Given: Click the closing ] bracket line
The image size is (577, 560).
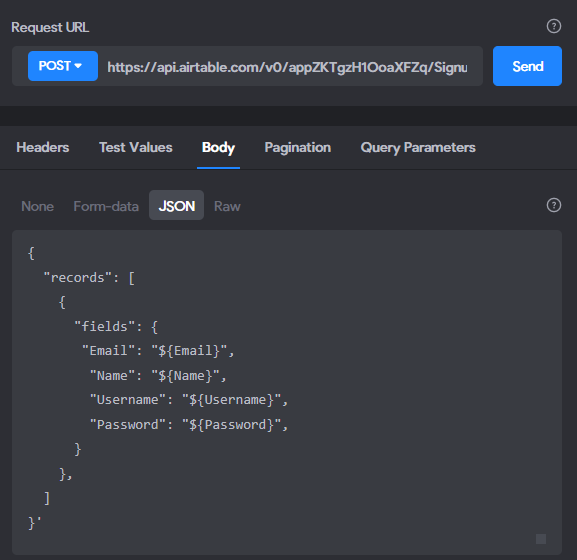Looking at the screenshot, I should [x=47, y=498].
